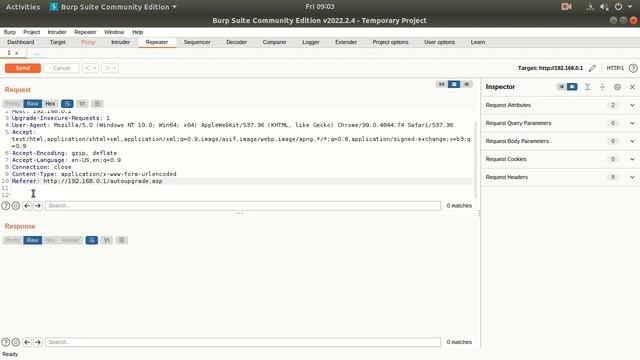This screenshot has height=360, width=640.
Task: Go forward in Repeater history
Action: (107, 68)
